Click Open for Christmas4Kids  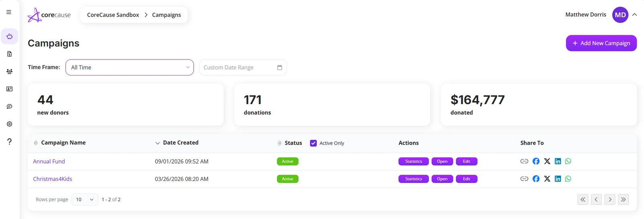click(x=442, y=179)
